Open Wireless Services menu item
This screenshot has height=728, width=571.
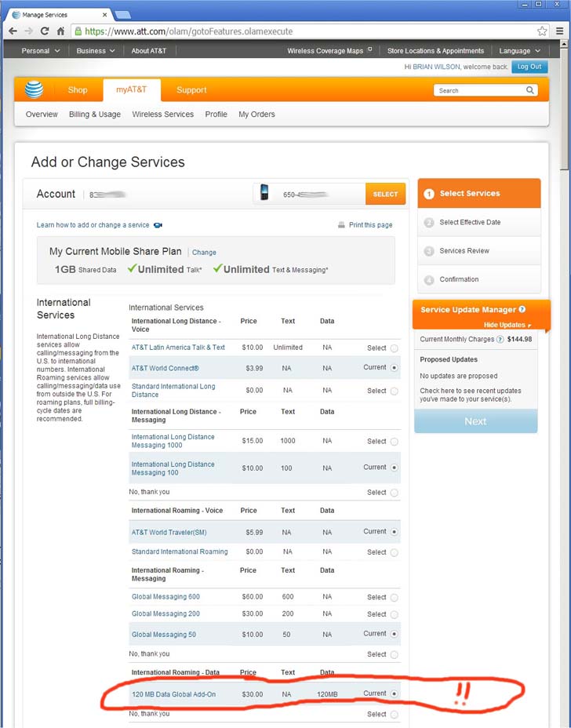(162, 115)
